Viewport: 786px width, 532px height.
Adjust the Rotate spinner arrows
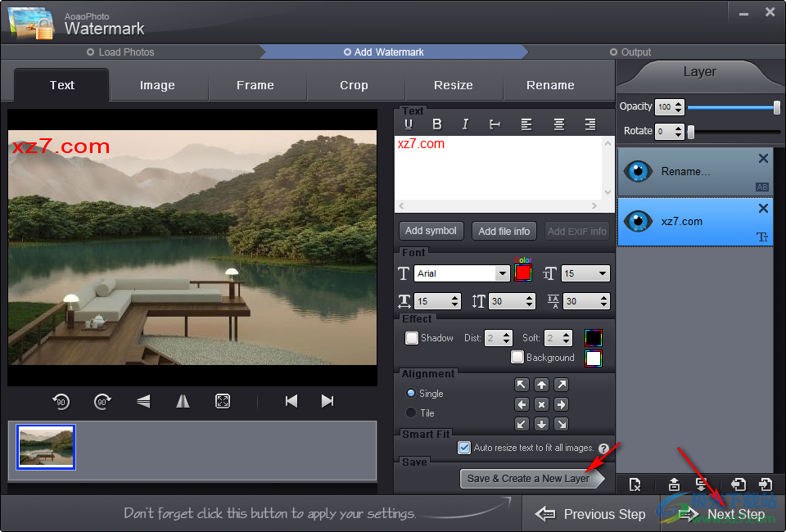pos(678,131)
